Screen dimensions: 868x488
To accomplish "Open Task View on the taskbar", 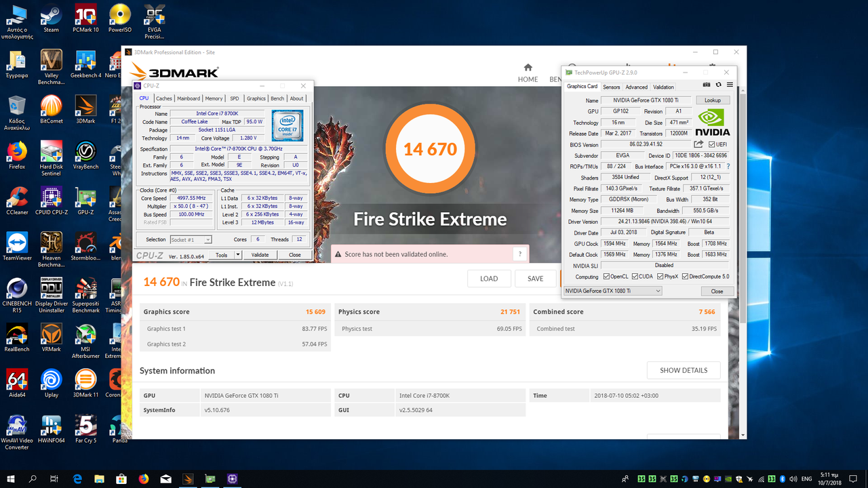I will pyautogui.click(x=54, y=479).
